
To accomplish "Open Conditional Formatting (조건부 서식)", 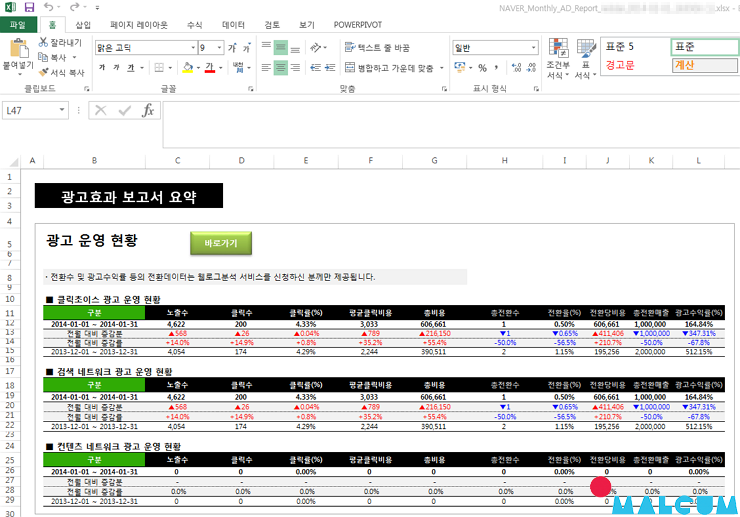I will pyautogui.click(x=557, y=58).
